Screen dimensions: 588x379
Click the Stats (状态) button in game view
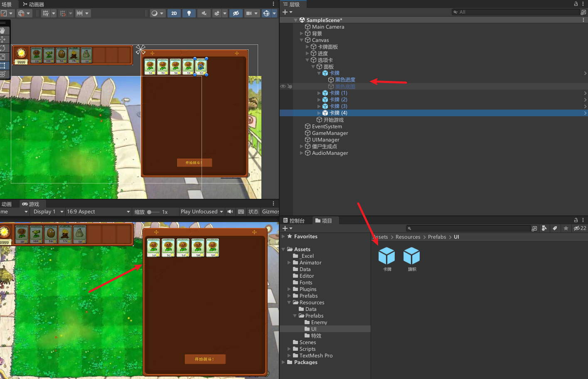point(253,212)
